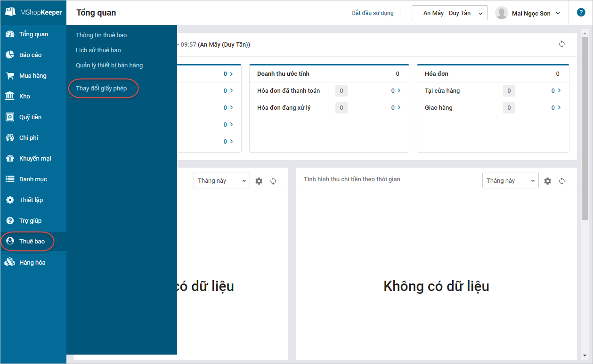Image resolution: width=593 pixels, height=364 pixels.
Task: Open Trợ giúp question icon in sidebar
Action: tap(10, 221)
